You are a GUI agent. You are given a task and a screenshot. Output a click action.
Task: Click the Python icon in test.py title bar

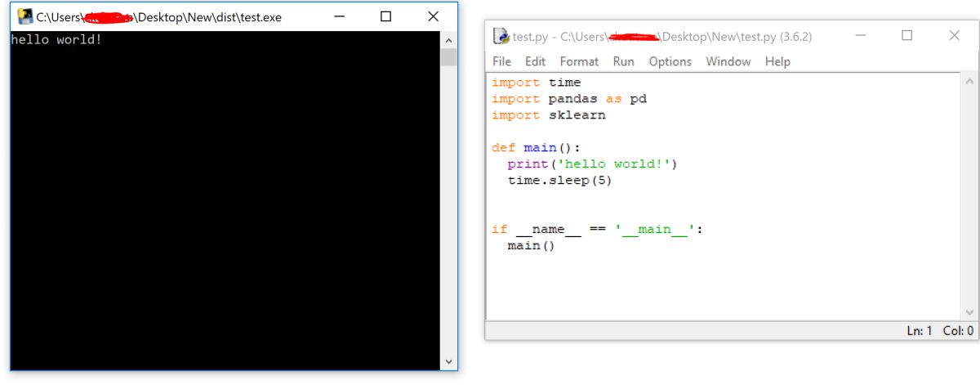pos(501,37)
